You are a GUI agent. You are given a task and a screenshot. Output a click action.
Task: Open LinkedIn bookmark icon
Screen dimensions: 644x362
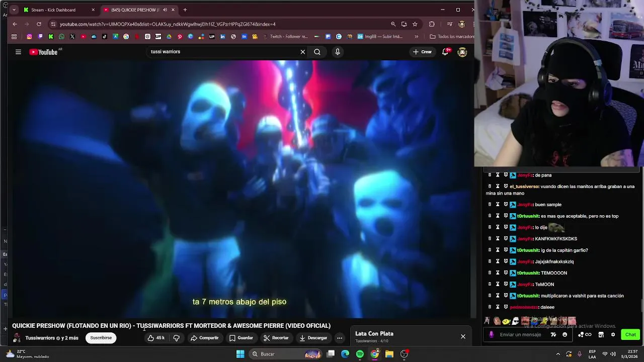222,37
